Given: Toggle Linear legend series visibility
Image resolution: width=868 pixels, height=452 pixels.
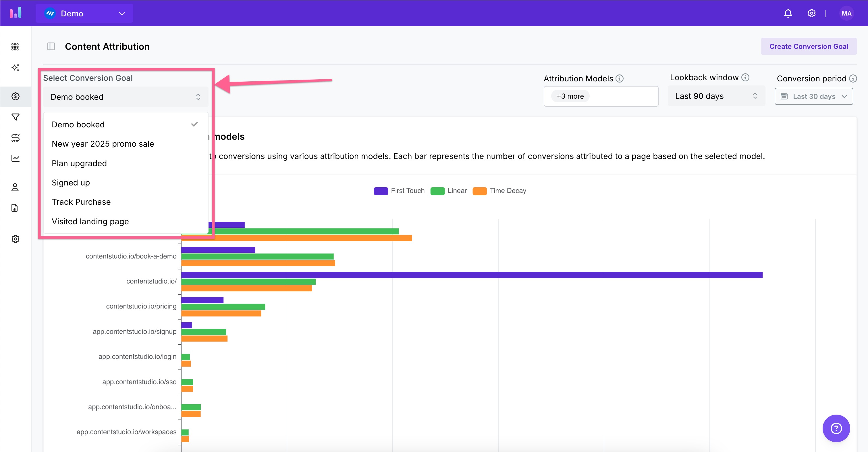Looking at the screenshot, I should coord(448,191).
